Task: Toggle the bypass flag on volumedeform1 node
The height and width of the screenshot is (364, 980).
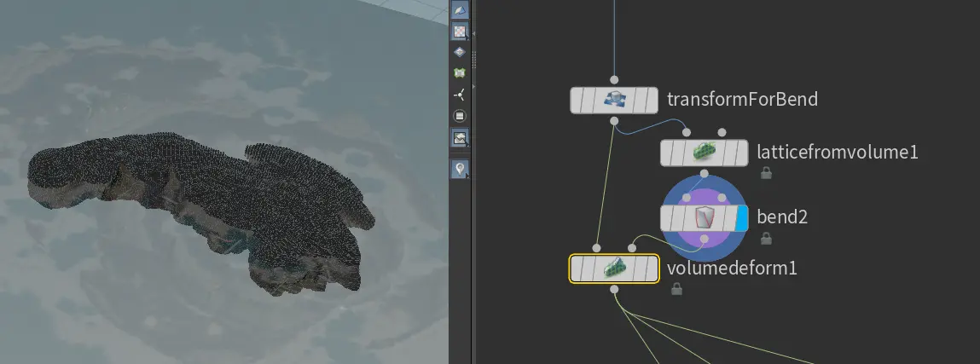Action: (x=577, y=269)
